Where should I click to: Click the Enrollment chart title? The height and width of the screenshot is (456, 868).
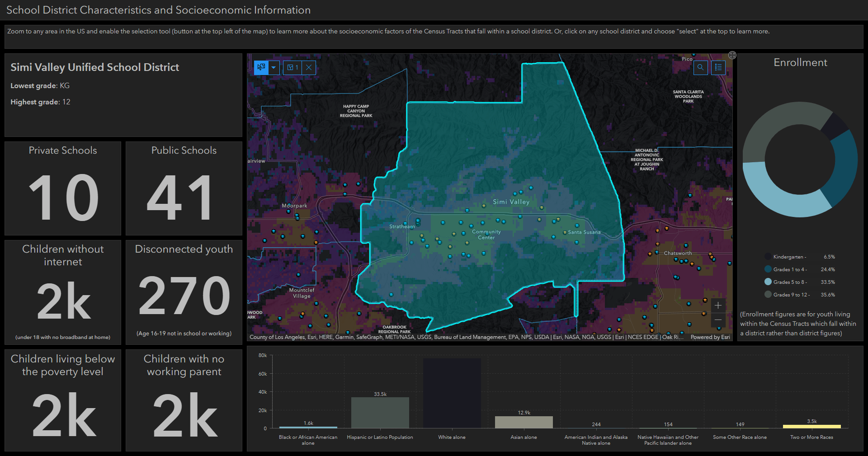[x=800, y=63]
